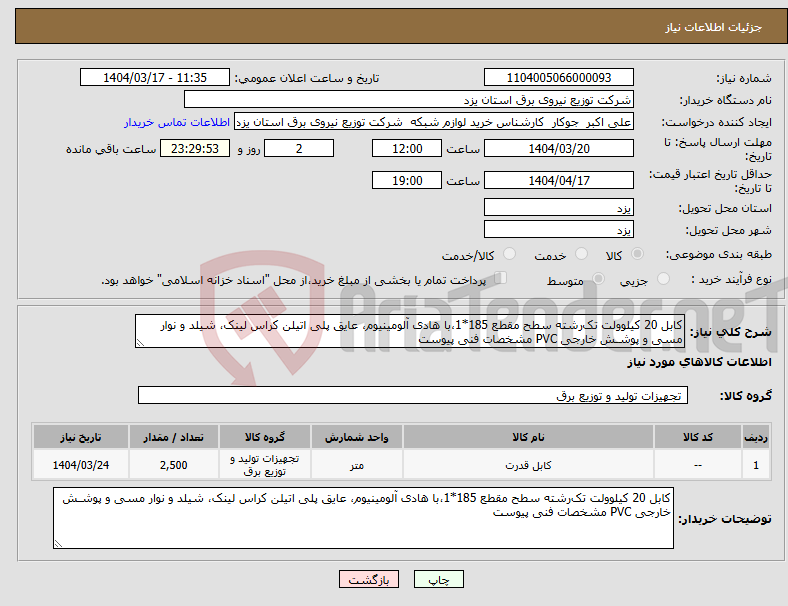This screenshot has height=606, width=788.
Task: Click the buyer organization name field
Action: 409,99
